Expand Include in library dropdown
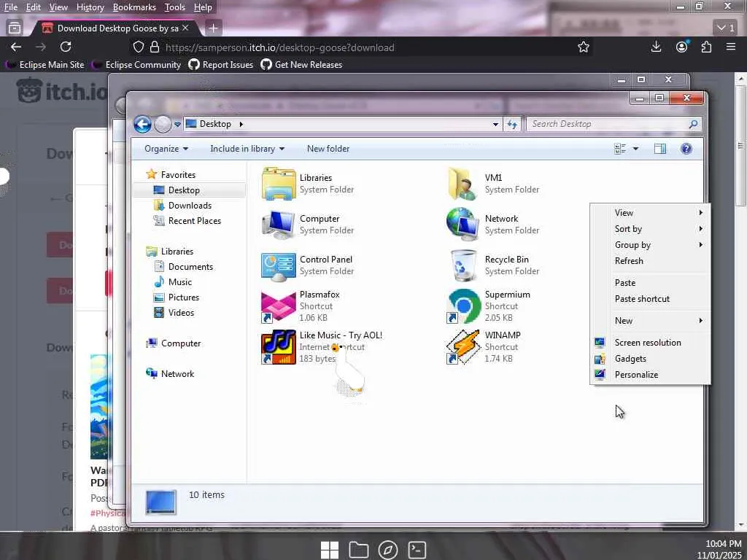 (247, 149)
